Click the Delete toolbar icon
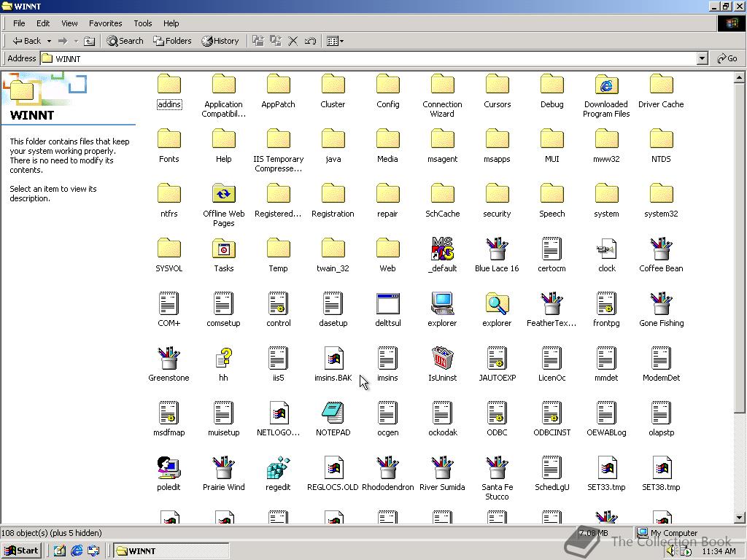747x560 pixels. click(x=293, y=41)
